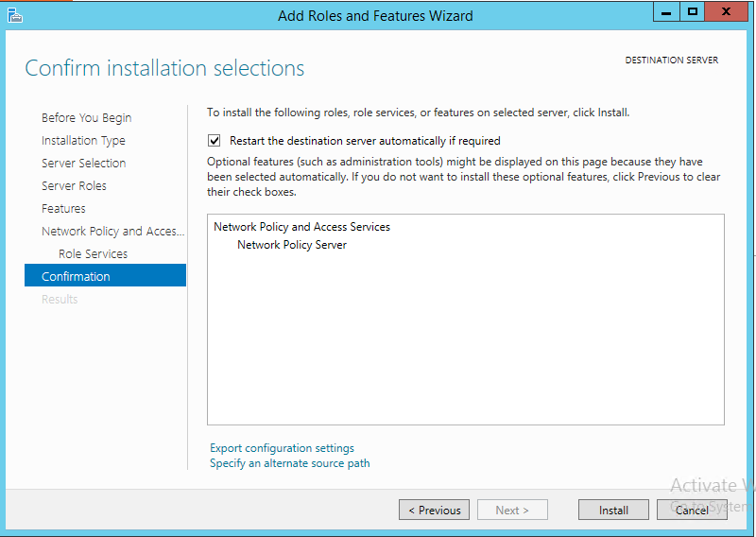Screen dimensions: 756x537
Task: Maximize the wizard window
Action: click(x=693, y=12)
